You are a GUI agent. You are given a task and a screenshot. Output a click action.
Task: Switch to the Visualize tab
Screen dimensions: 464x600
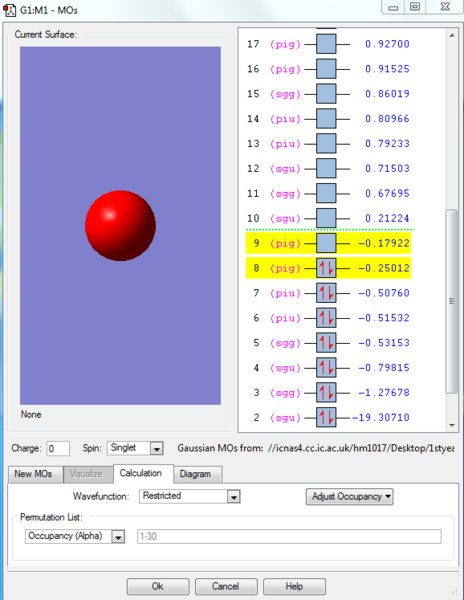(86, 474)
